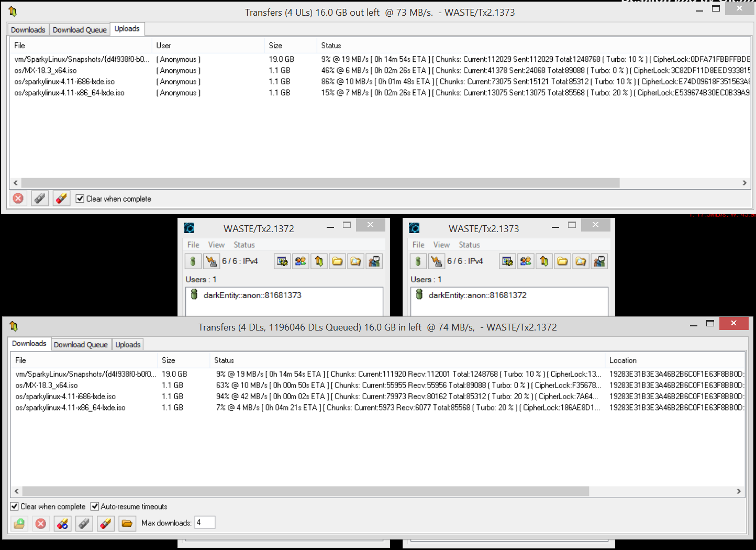
Task: Sort uploads by the Size column header
Action: [291, 46]
